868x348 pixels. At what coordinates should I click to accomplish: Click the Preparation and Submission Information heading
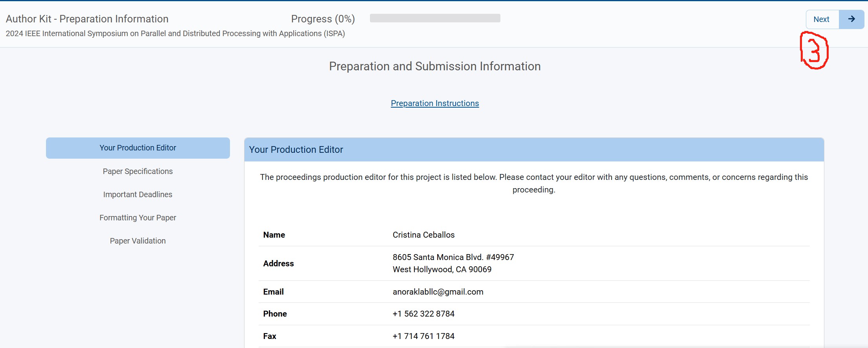(x=434, y=66)
